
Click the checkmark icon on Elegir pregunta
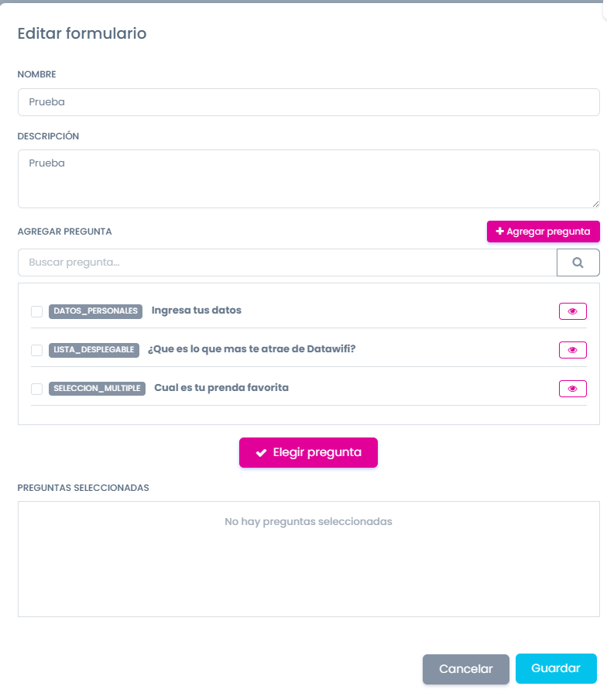click(x=261, y=453)
